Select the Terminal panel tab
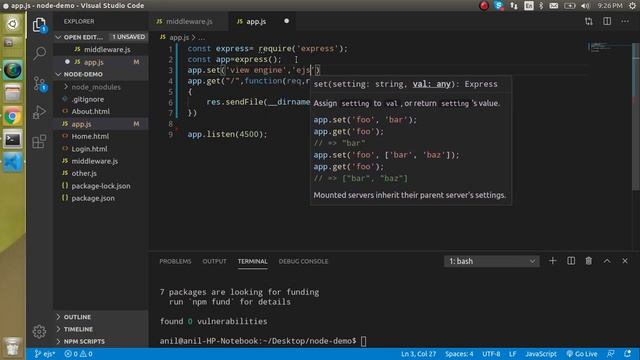640x360 pixels. click(253, 261)
